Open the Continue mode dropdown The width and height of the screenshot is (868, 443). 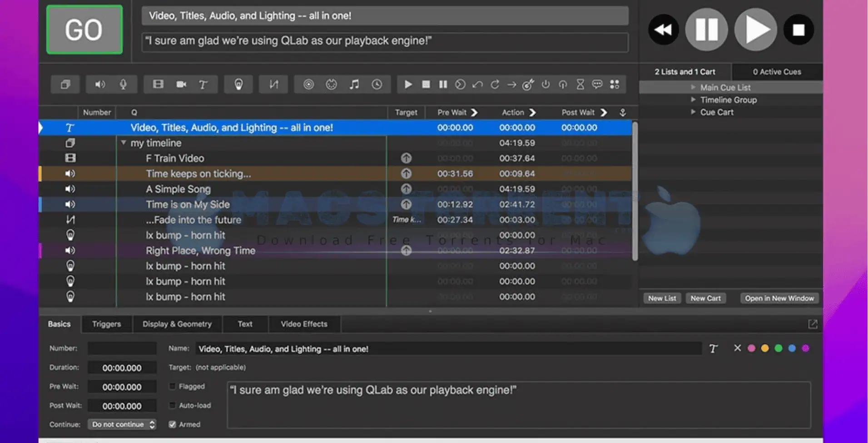(x=122, y=424)
